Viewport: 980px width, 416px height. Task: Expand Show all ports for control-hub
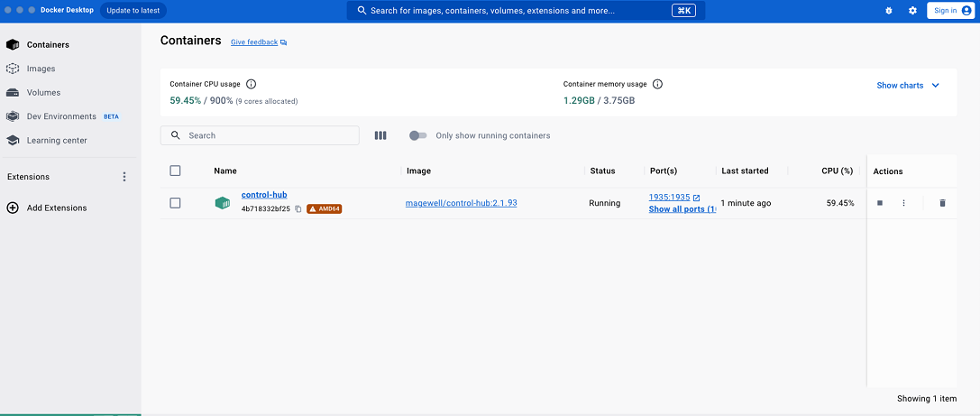(682, 209)
